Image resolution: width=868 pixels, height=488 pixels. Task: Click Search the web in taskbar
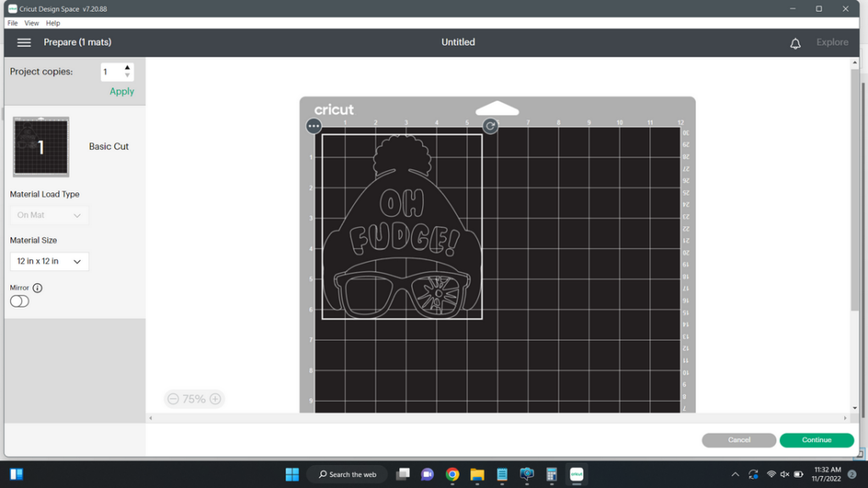348,474
